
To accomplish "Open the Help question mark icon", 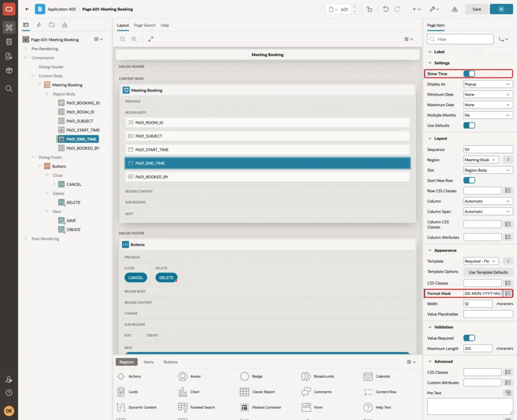I will coord(9,393).
